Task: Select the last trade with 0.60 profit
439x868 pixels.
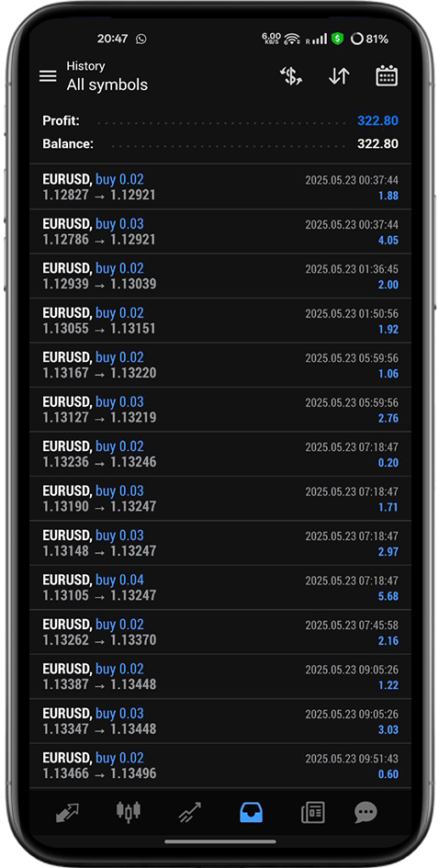Action: pos(220,766)
